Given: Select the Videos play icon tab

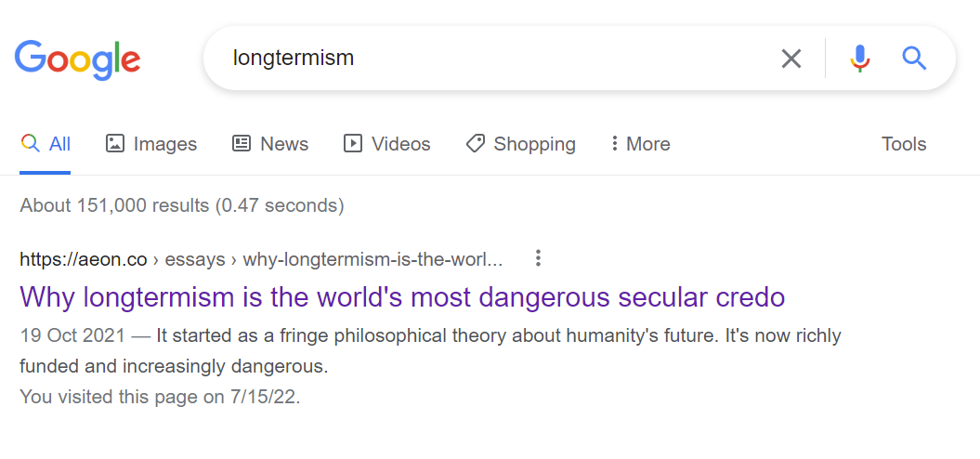Looking at the screenshot, I should [x=386, y=144].
